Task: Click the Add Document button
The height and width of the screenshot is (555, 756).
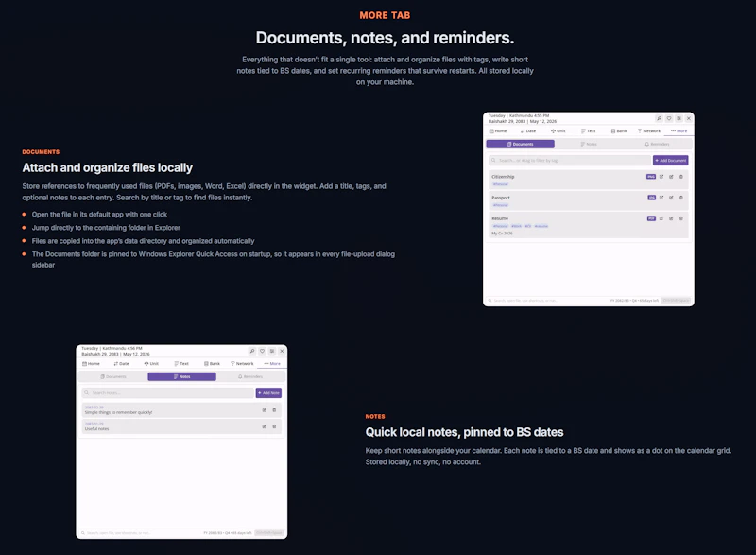Action: point(671,160)
